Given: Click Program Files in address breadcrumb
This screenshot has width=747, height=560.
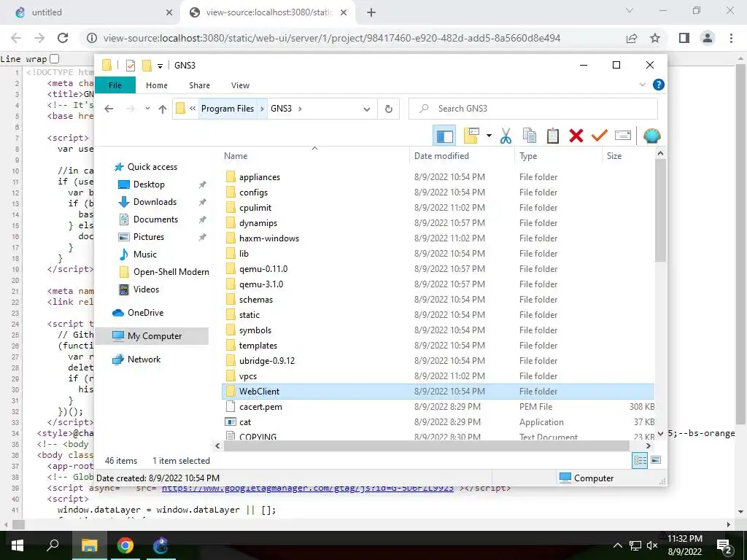Looking at the screenshot, I should point(228,109).
